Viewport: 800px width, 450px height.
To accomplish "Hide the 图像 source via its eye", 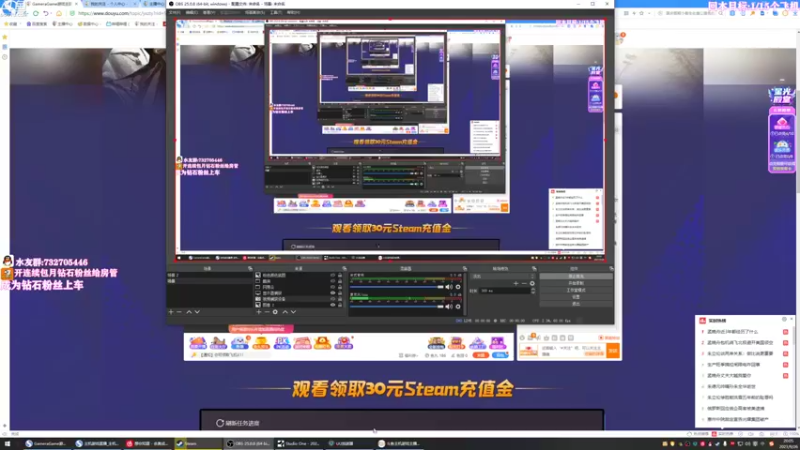I will [x=333, y=305].
